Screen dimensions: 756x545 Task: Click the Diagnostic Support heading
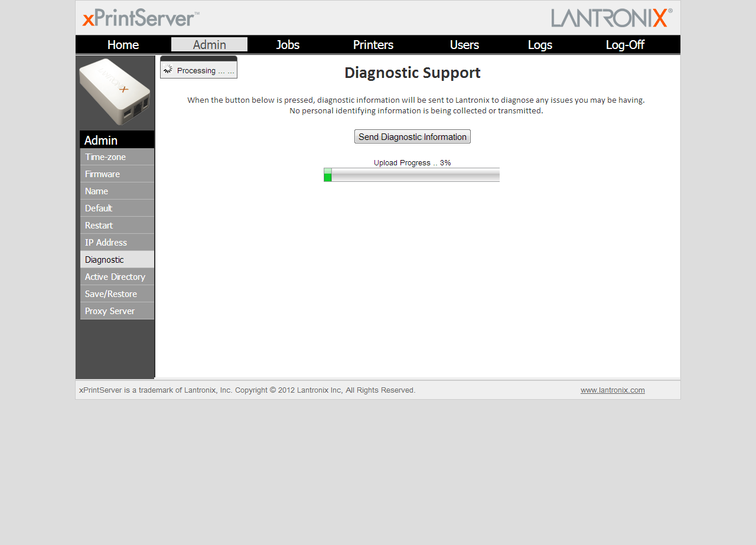click(412, 73)
